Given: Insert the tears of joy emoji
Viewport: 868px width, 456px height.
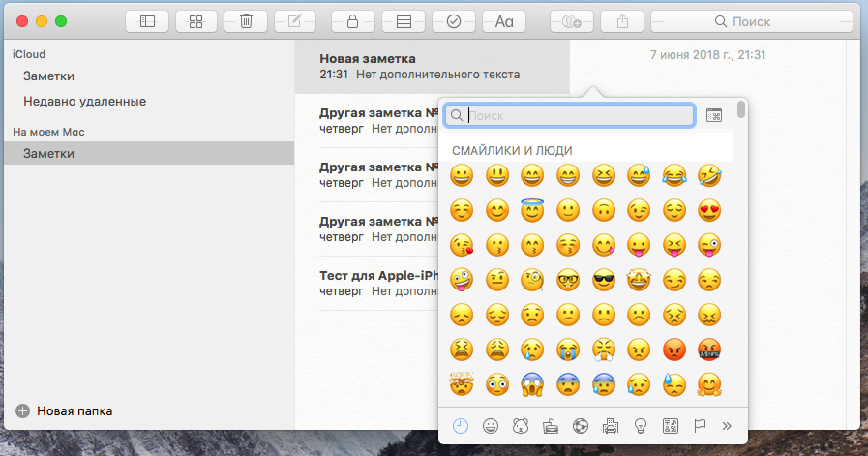Looking at the screenshot, I should [674, 175].
